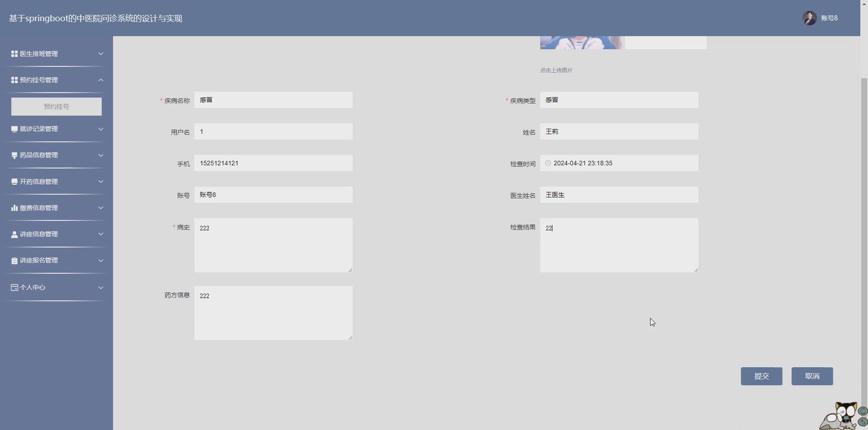Viewport: 868px width, 430px height.
Task: Click the 开药信息管理 sidebar icon
Action: click(14, 182)
